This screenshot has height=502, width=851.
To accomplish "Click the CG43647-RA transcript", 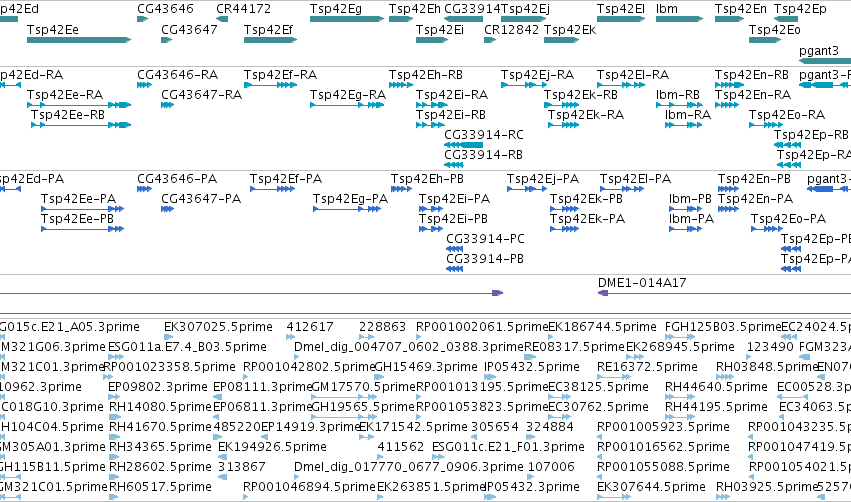I will pos(167,105).
